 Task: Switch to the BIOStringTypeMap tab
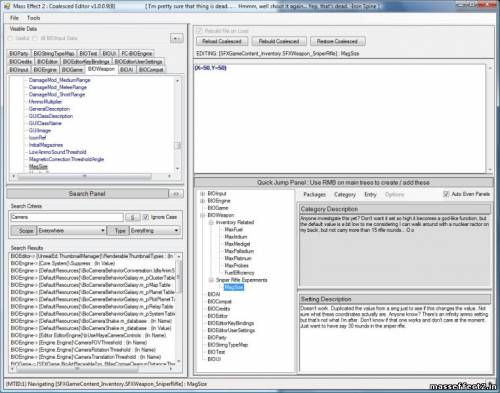tap(54, 53)
